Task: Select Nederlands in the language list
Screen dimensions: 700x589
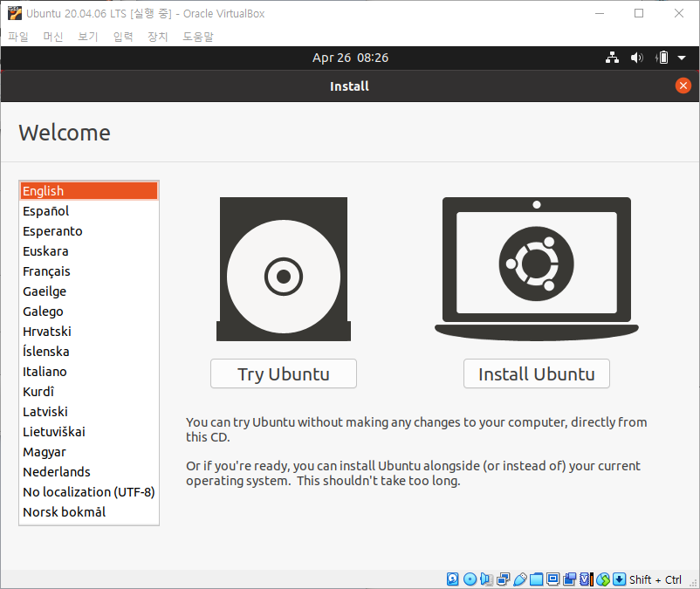Action: [x=89, y=472]
